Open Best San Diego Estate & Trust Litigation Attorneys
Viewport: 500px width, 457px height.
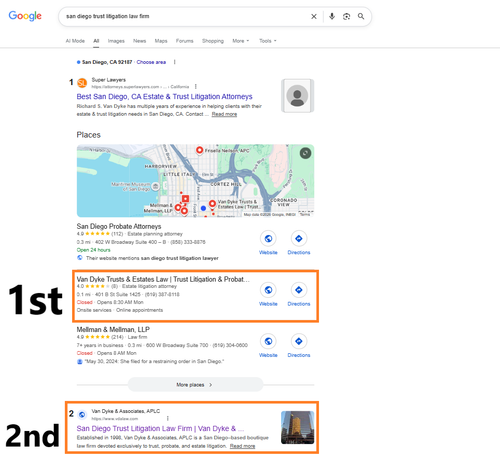pyautogui.click(x=164, y=97)
